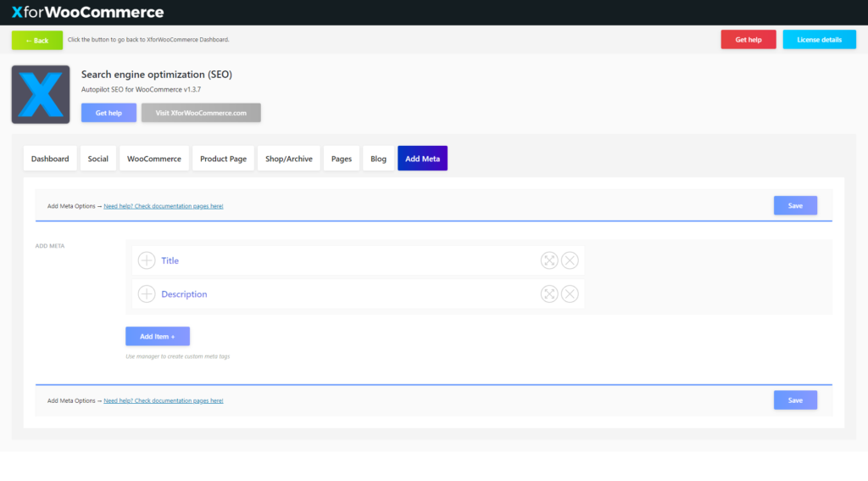Screen dimensions: 868x481
Task: Open the bottom documentation pages link
Action: (x=164, y=400)
